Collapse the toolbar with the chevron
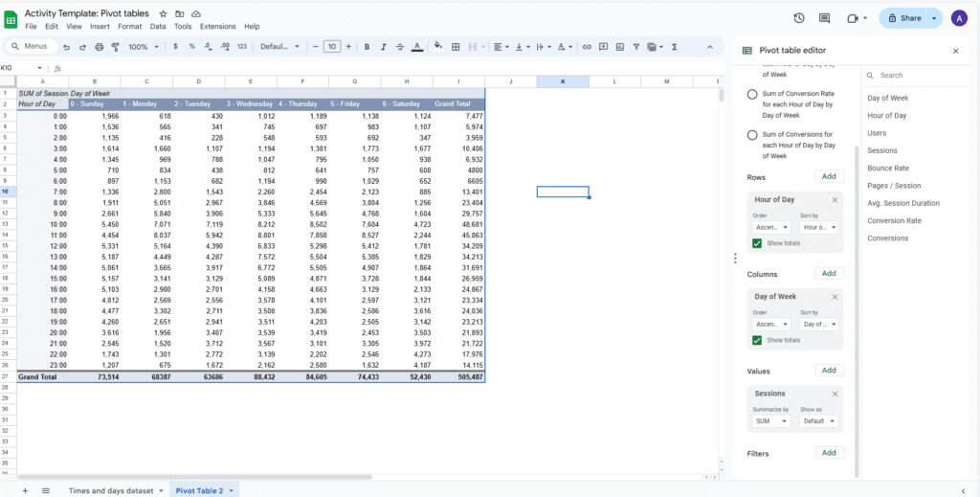 point(709,47)
